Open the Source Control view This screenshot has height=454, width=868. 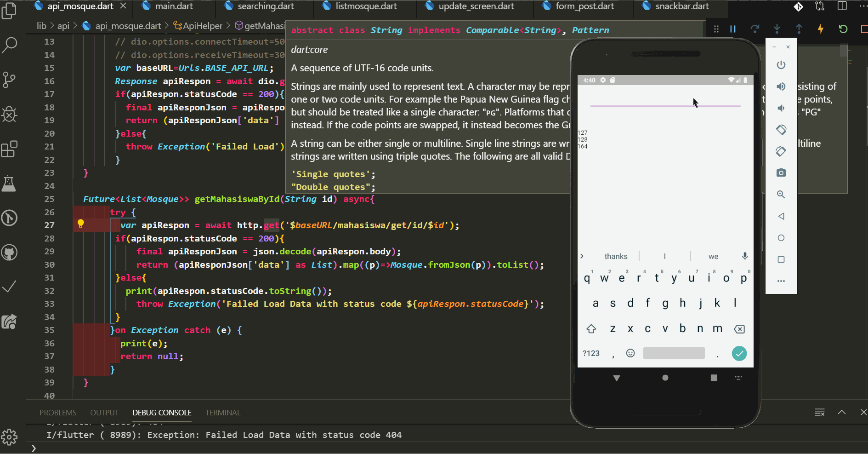coord(9,80)
